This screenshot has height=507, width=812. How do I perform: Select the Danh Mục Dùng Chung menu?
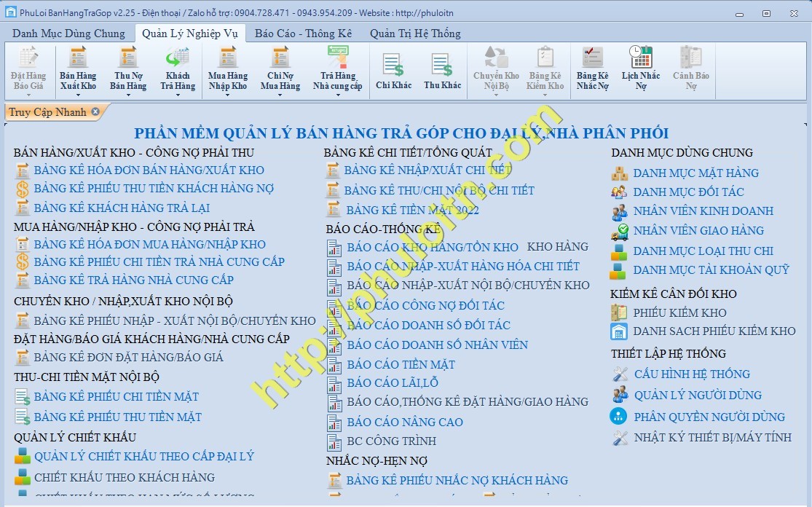coord(68,33)
